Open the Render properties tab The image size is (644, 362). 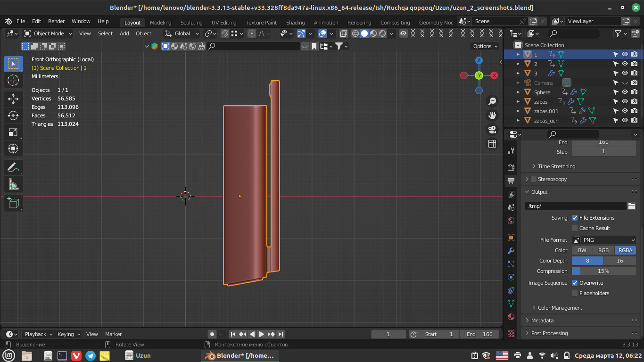(511, 168)
